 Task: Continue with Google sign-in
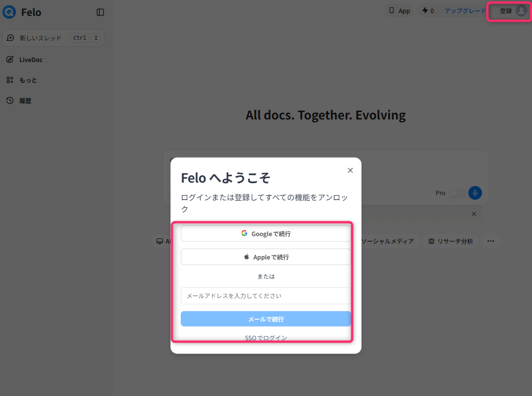265,234
